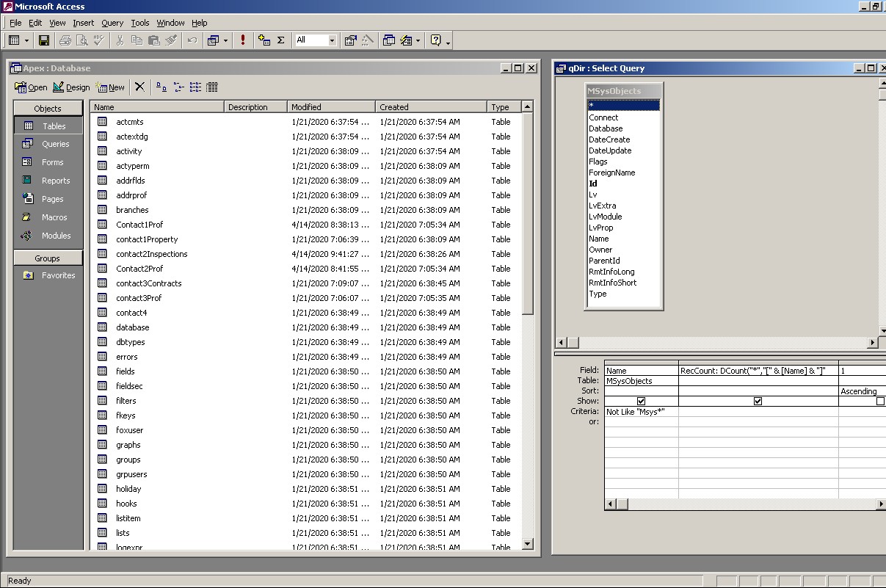The image size is (886, 588).
Task: Select Queries in the Objects bar
Action: click(48, 144)
